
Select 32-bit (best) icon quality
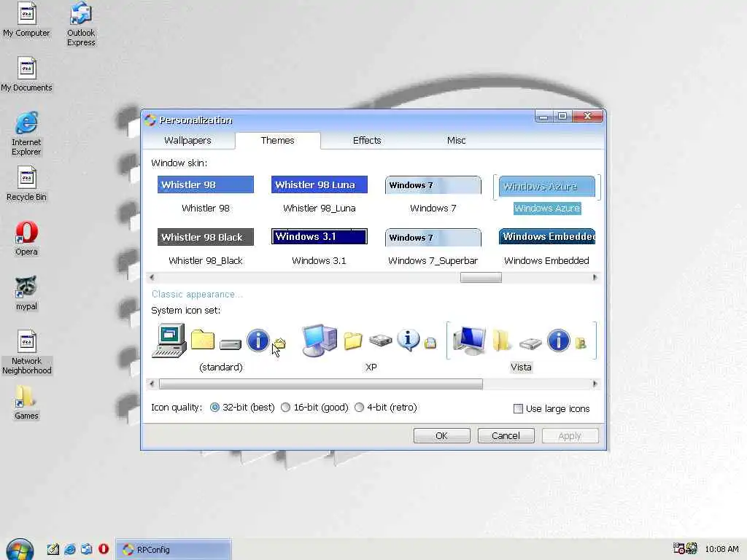coord(242,408)
